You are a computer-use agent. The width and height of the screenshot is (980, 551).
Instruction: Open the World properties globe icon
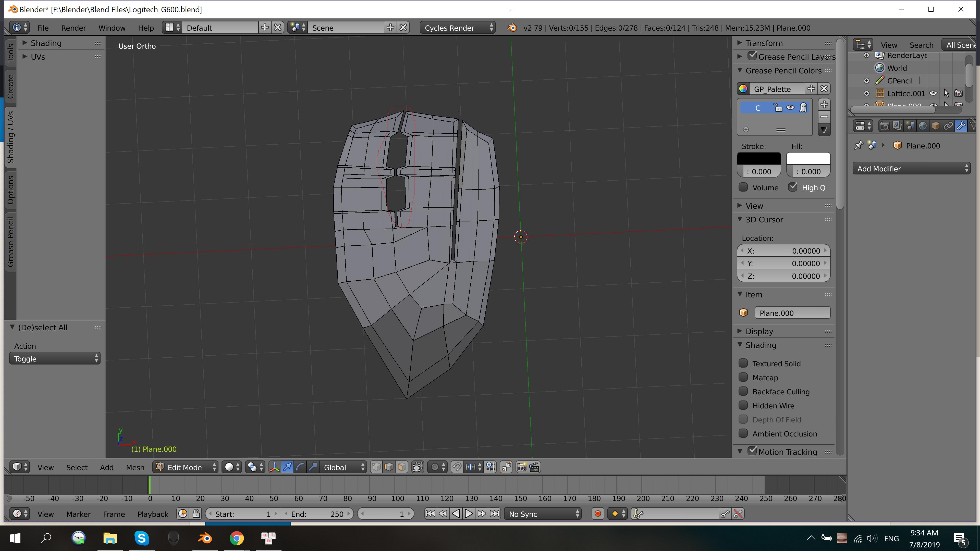pos(923,126)
